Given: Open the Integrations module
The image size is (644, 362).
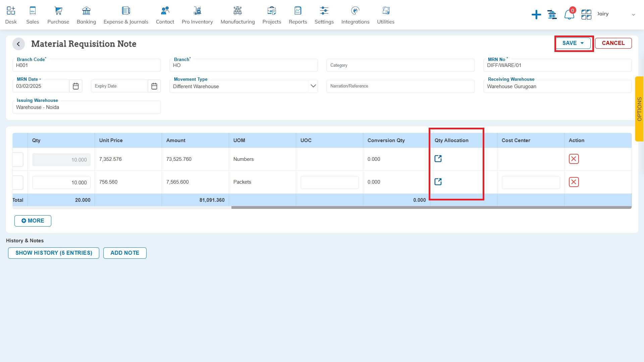Looking at the screenshot, I should pyautogui.click(x=355, y=15).
